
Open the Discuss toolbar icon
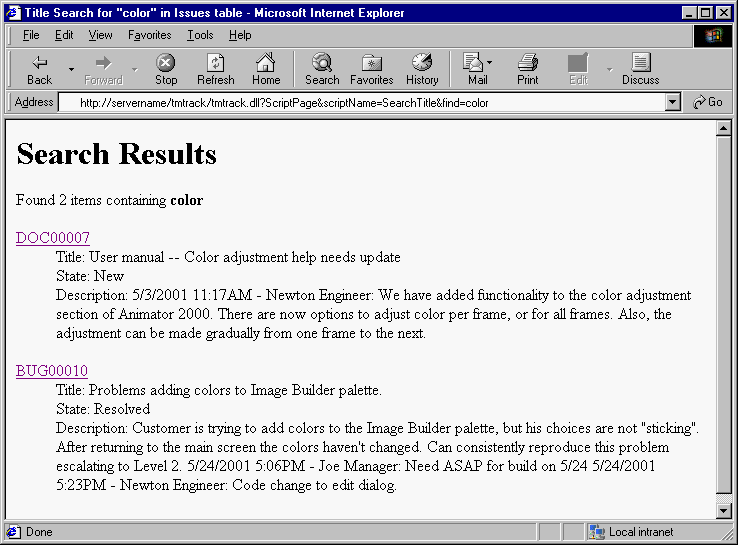[x=640, y=63]
